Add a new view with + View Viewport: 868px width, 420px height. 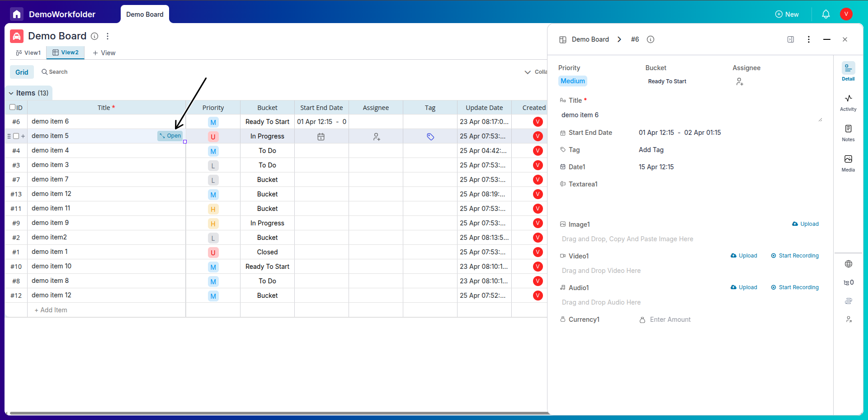tap(104, 53)
